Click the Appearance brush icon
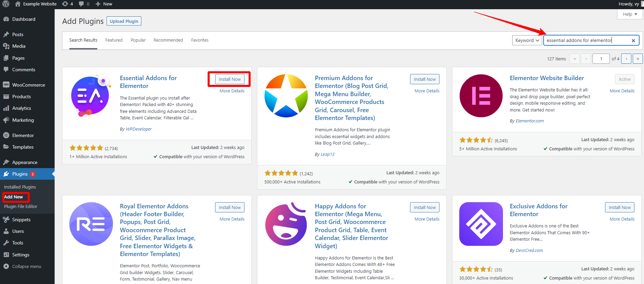 [x=6, y=162]
